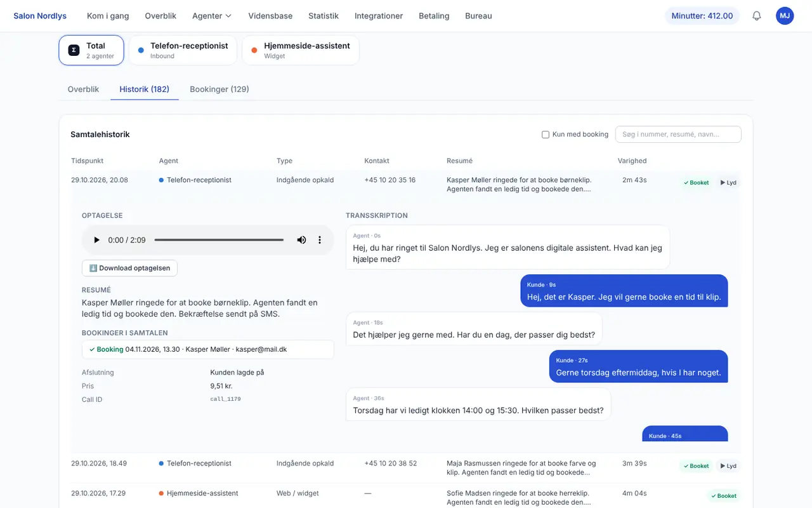The image size is (812, 508).
Task: Open the Betaling page
Action: (x=434, y=16)
